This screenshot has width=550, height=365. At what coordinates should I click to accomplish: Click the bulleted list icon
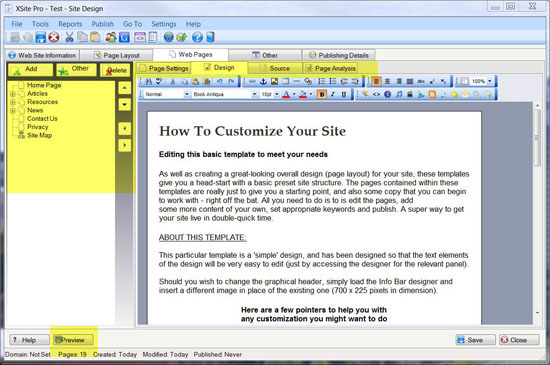coord(333,82)
